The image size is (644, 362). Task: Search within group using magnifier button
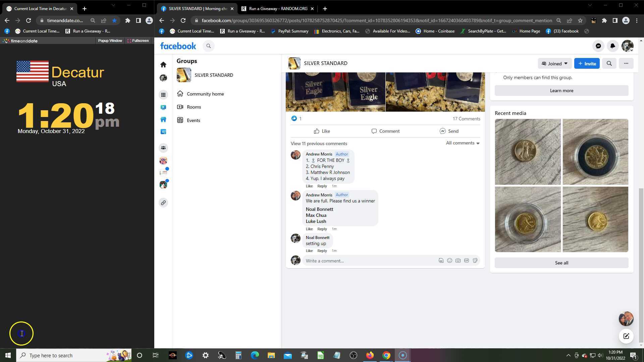click(609, 63)
